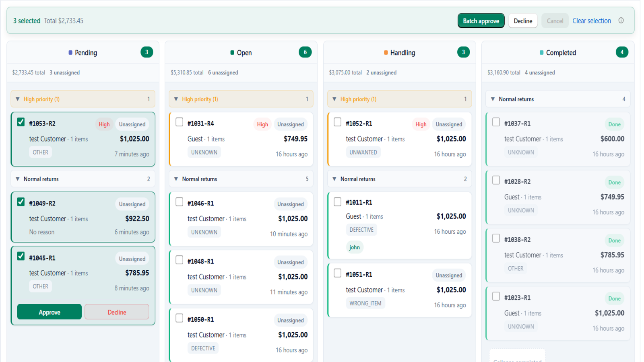Click the Pending column count badge
This screenshot has width=644, height=362.
pos(147,52)
